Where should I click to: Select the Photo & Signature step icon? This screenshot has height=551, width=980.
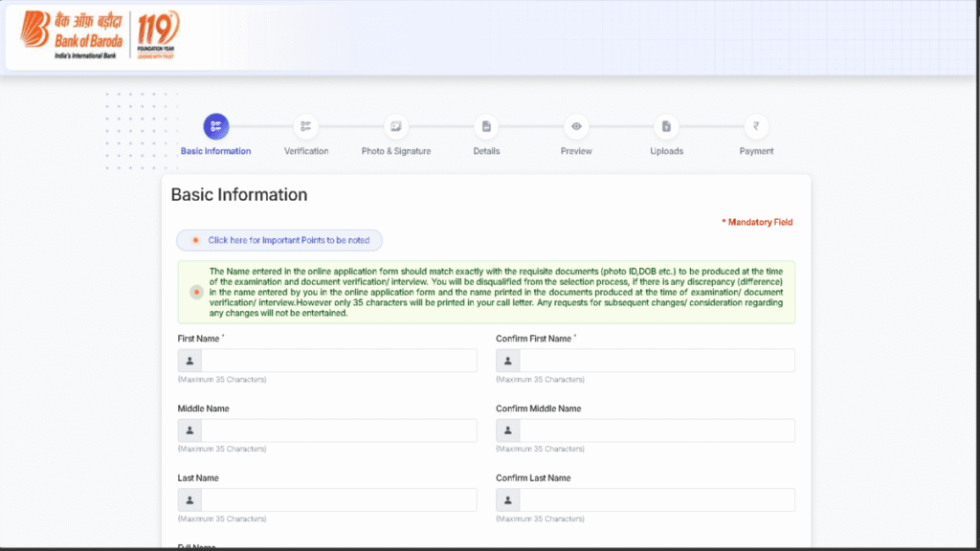395,126
